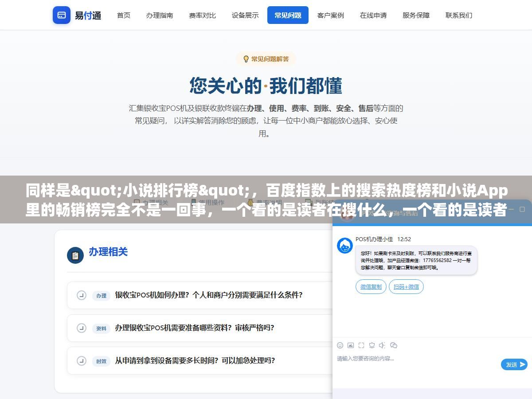Click the 易付通 logo icon
Viewport: 532px width, 399px height.
[x=62, y=15]
